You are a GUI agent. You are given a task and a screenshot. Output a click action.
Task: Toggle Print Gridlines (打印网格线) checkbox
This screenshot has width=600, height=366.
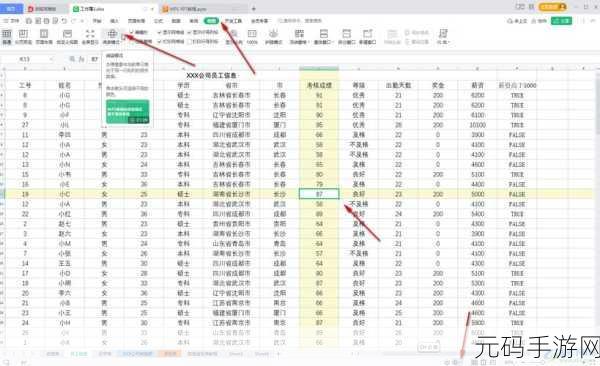tap(171, 41)
